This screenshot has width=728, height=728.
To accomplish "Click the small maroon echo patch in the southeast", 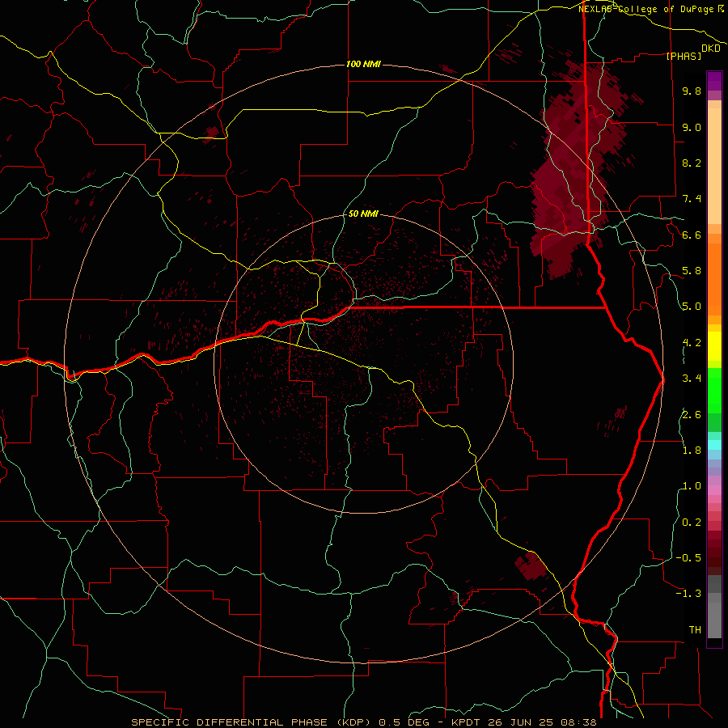I will click(x=530, y=565).
